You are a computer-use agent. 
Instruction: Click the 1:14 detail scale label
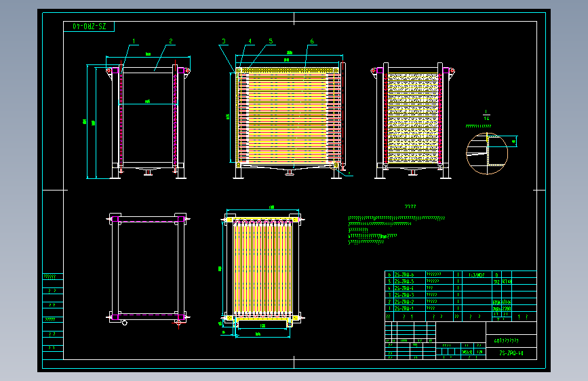486,115
